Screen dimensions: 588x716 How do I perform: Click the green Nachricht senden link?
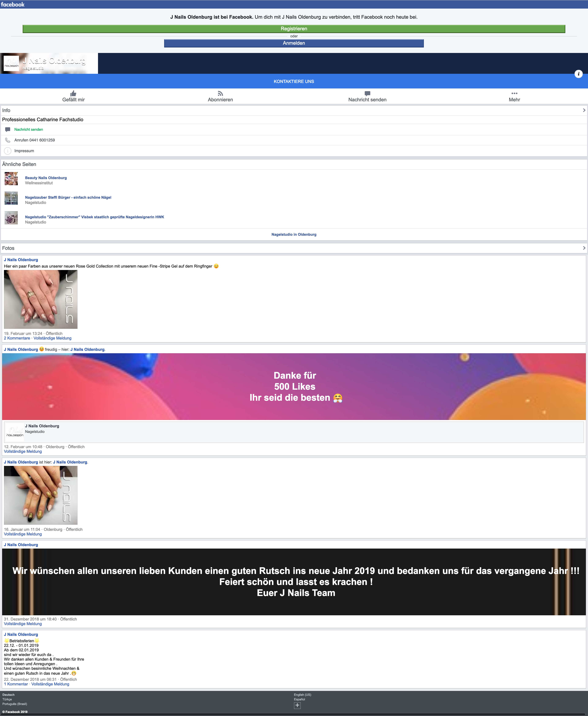click(x=28, y=129)
